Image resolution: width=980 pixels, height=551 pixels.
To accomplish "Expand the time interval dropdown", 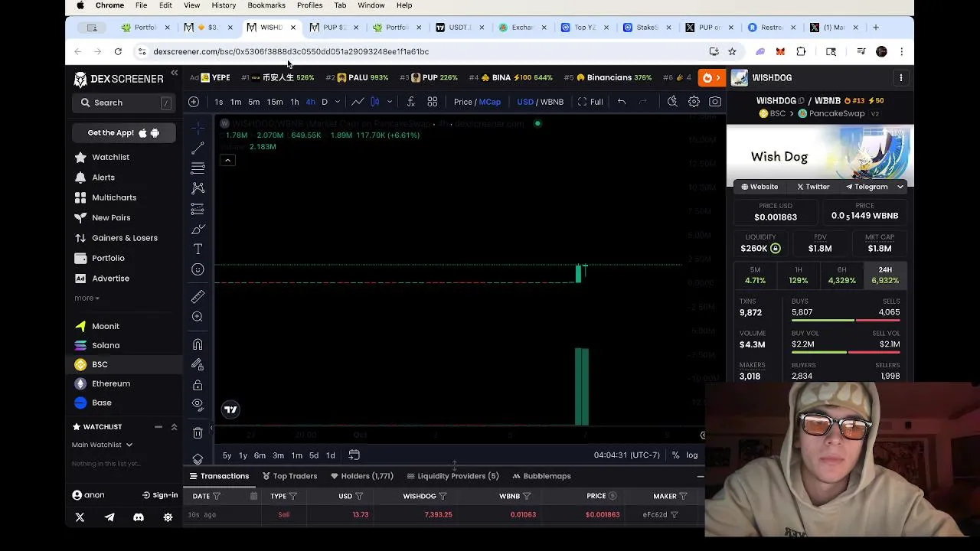I will click(338, 102).
